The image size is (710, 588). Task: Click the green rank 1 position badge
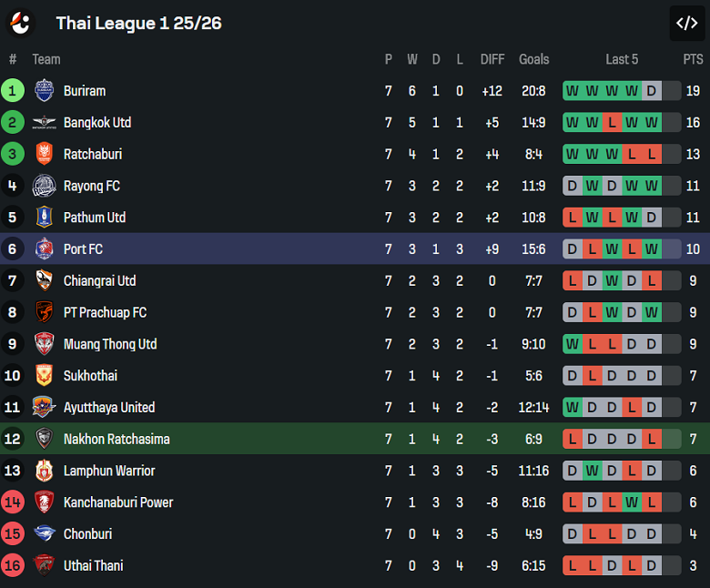pos(13,91)
